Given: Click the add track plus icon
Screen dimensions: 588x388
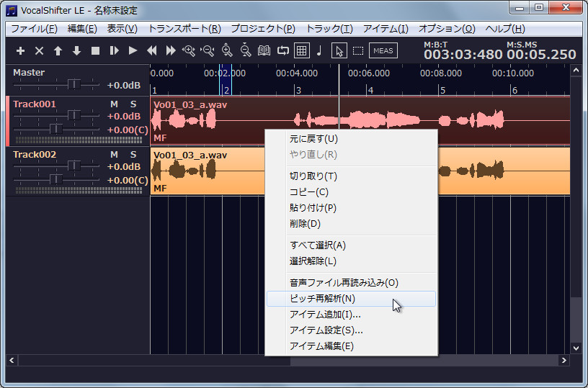Looking at the screenshot, I should click(21, 50).
